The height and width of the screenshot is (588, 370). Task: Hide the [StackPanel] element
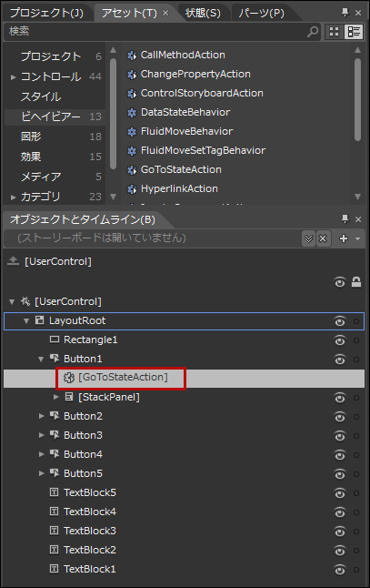[x=340, y=398]
